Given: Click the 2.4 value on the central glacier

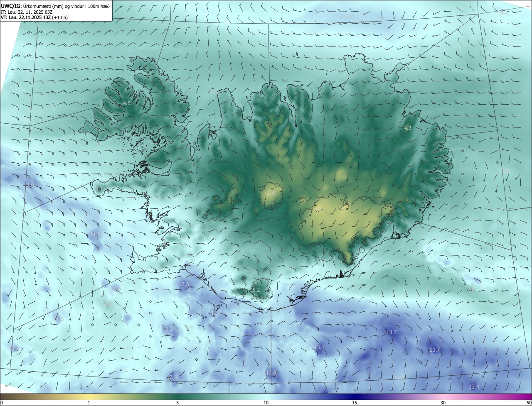Looking at the screenshot, I should click(271, 193).
